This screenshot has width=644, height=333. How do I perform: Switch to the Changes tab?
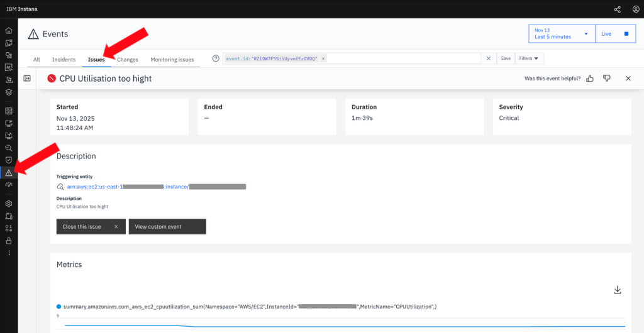pos(128,60)
